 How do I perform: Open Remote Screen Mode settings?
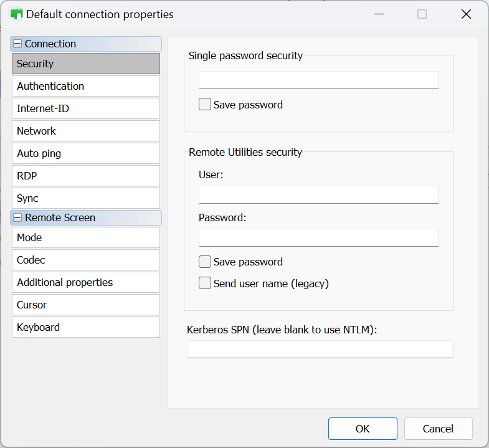86,237
